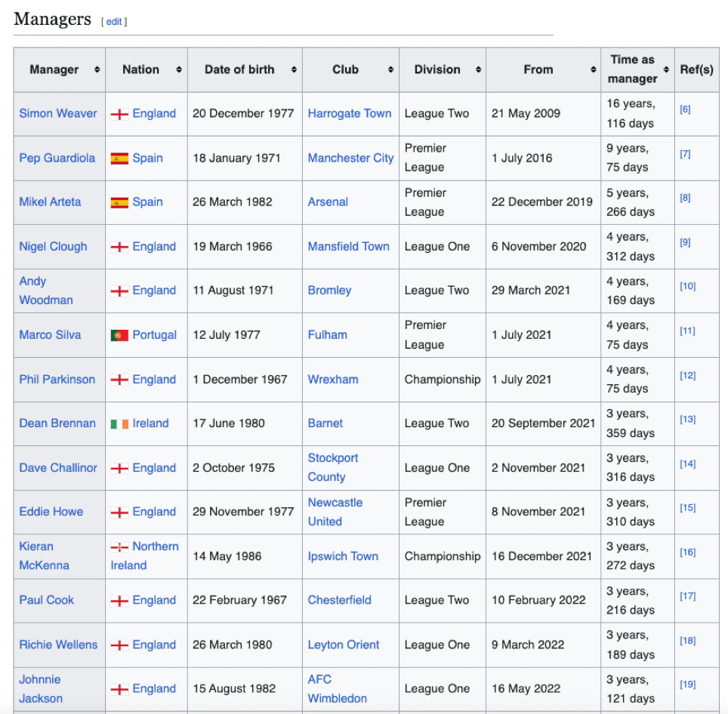
Task: Jump to reference [19] citation
Action: [x=688, y=685]
